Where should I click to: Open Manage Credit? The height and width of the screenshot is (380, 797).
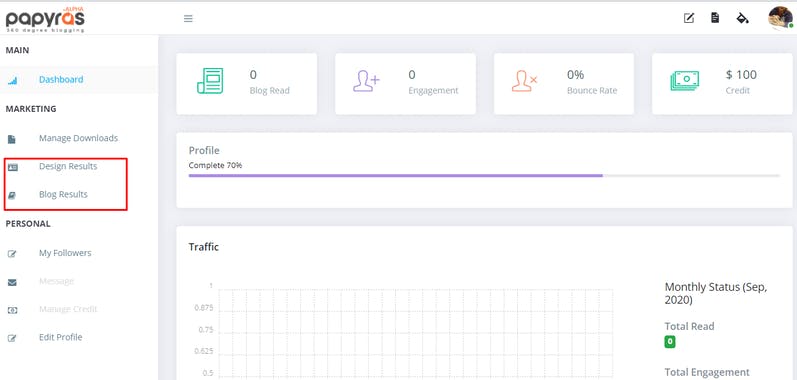(x=68, y=309)
